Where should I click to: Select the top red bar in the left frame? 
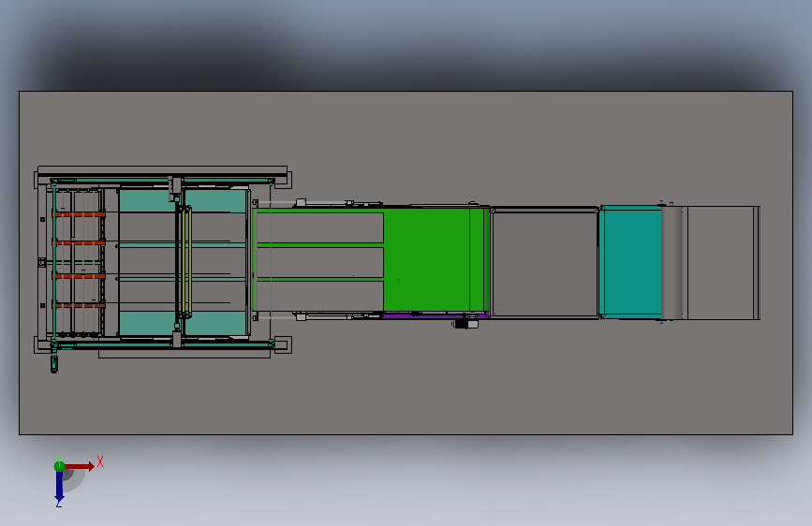[80, 214]
